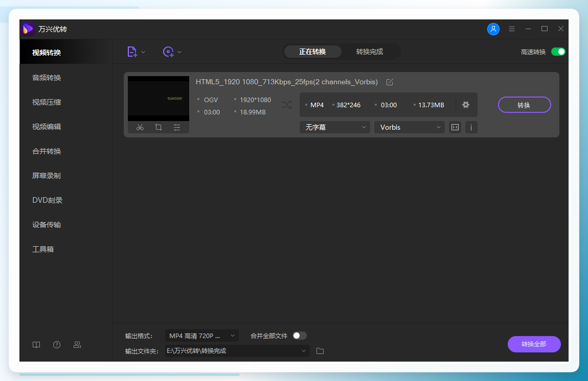The image size is (588, 381).
Task: Click the file name HTML5_1920 1080_713Kbps text
Action: [286, 82]
